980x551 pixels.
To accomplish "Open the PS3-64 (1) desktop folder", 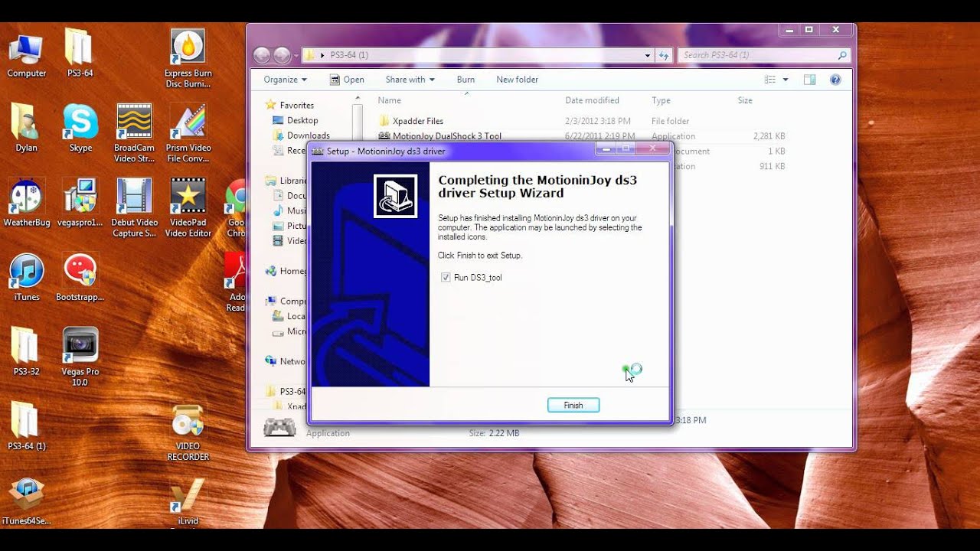I will tap(26, 426).
